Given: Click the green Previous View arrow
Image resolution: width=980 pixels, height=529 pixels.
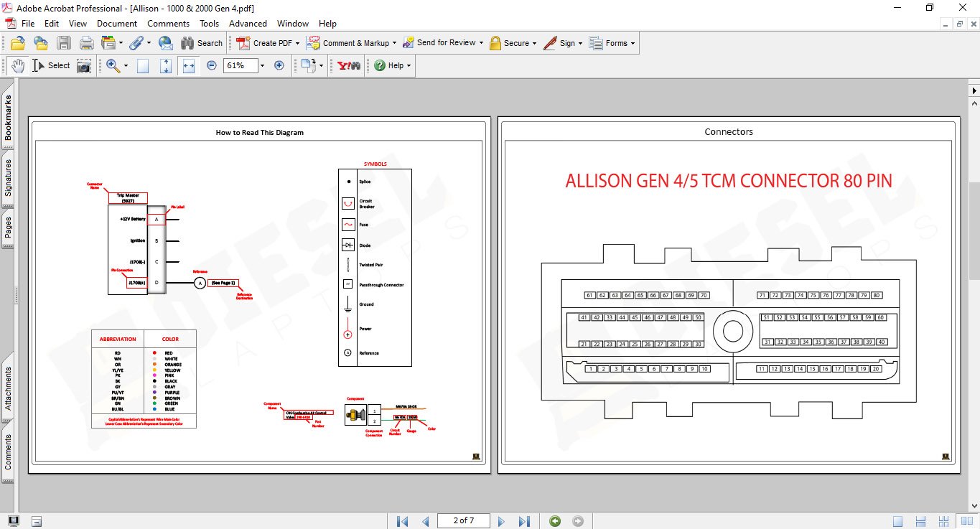Looking at the screenshot, I should point(555,521).
